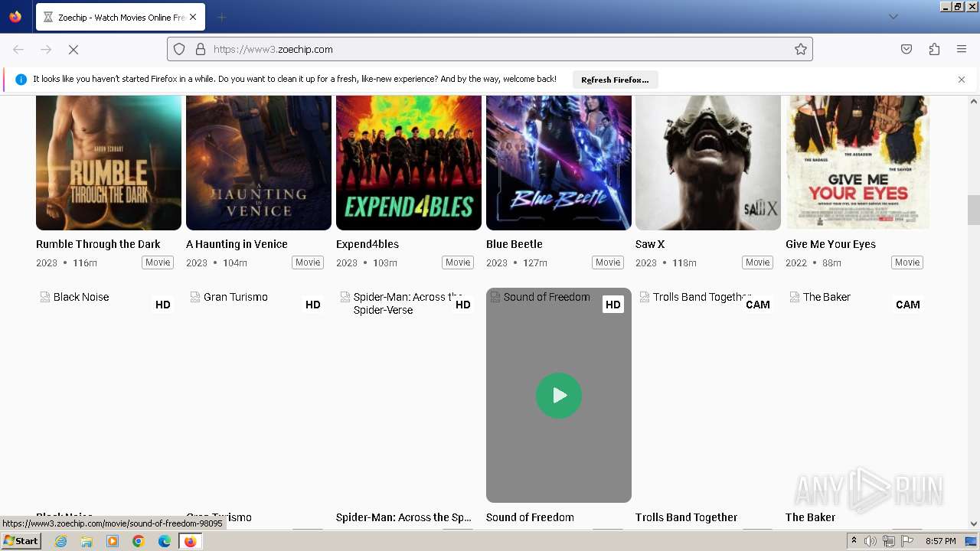The image size is (980, 551).
Task: Open File Explorer from the taskbar
Action: 87,541
